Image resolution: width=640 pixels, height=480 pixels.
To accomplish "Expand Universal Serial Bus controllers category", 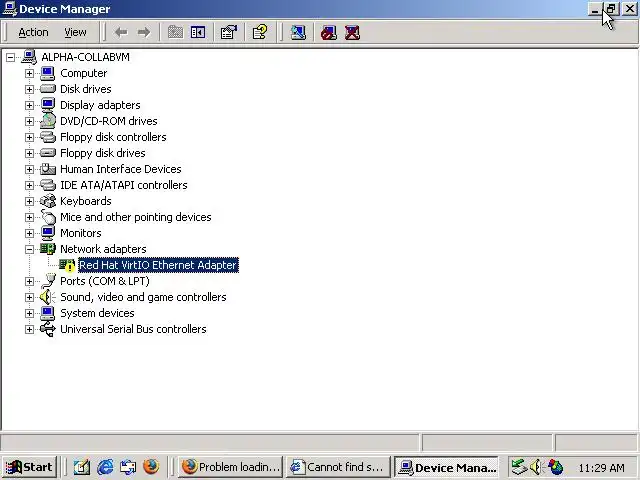I will coord(29,329).
